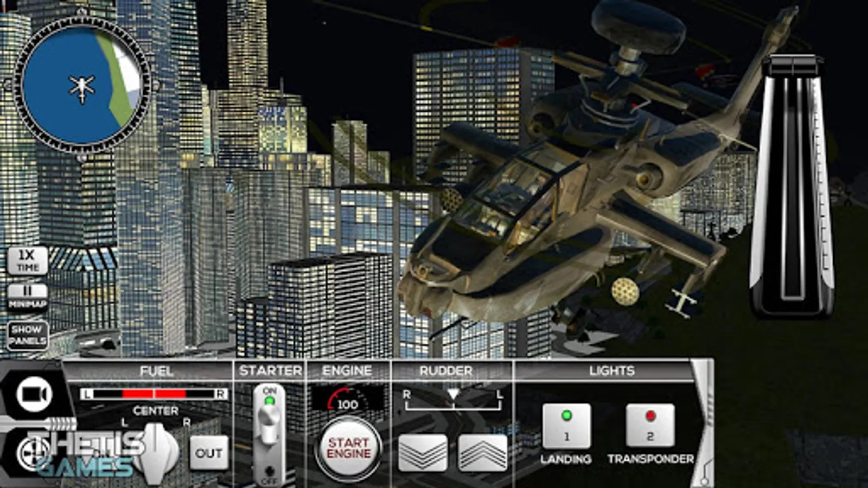Click the engine RPM gauge showing 100
This screenshot has width=868, height=488.
click(x=347, y=399)
